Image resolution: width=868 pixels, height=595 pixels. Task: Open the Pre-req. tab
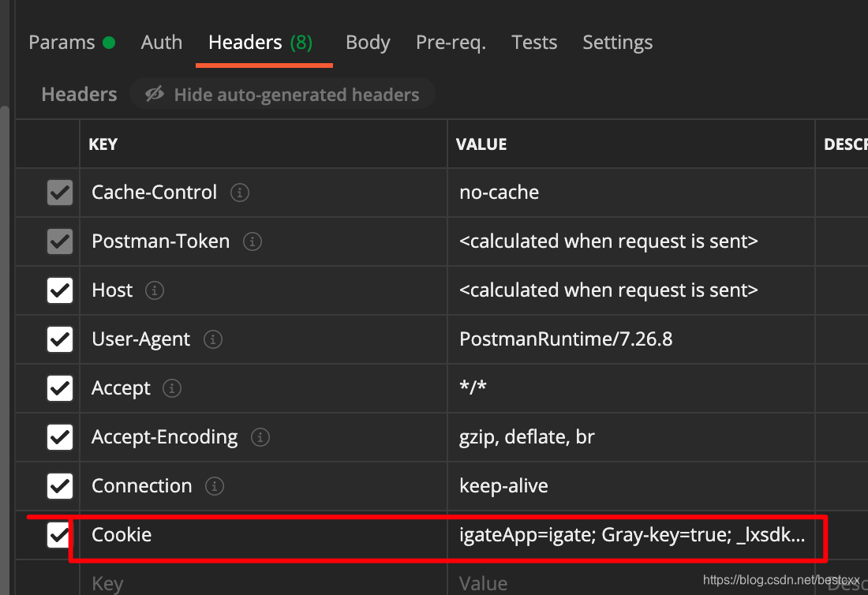point(451,43)
